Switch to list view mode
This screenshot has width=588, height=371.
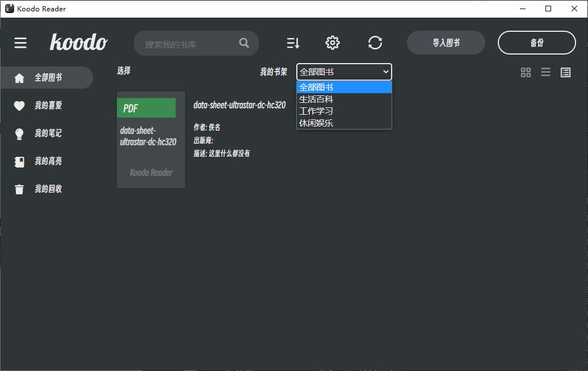coord(545,72)
